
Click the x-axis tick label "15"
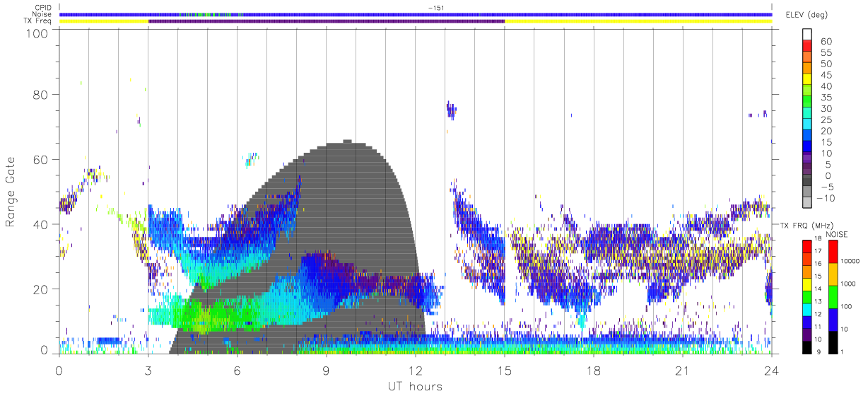pos(505,371)
